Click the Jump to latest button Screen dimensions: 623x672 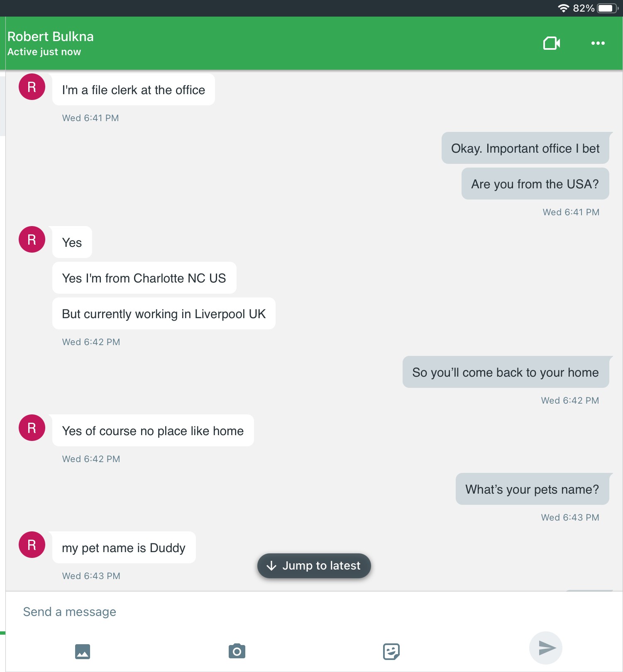coord(314,566)
